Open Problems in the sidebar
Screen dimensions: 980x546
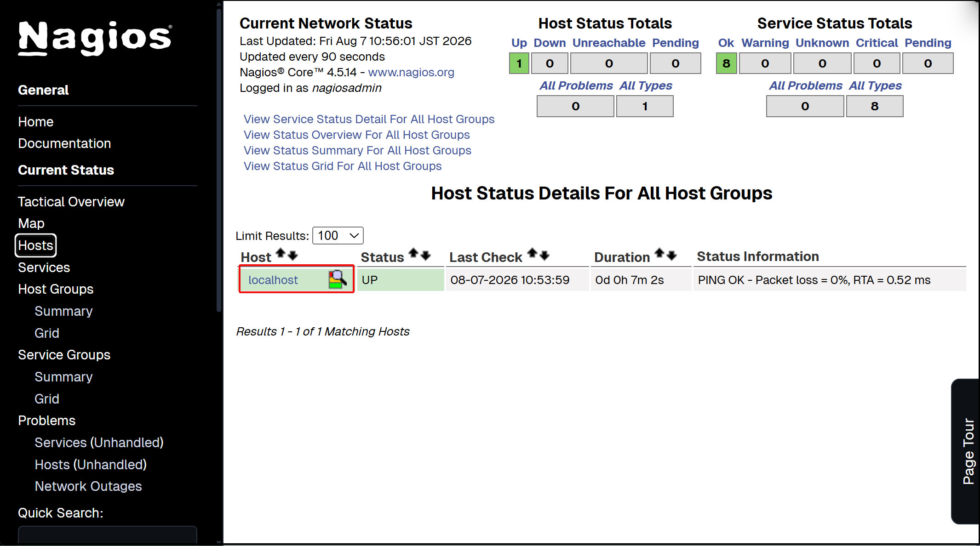click(x=47, y=421)
